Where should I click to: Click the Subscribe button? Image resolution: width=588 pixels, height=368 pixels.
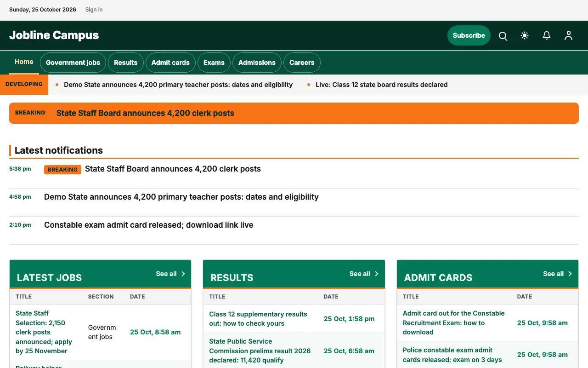pyautogui.click(x=469, y=35)
